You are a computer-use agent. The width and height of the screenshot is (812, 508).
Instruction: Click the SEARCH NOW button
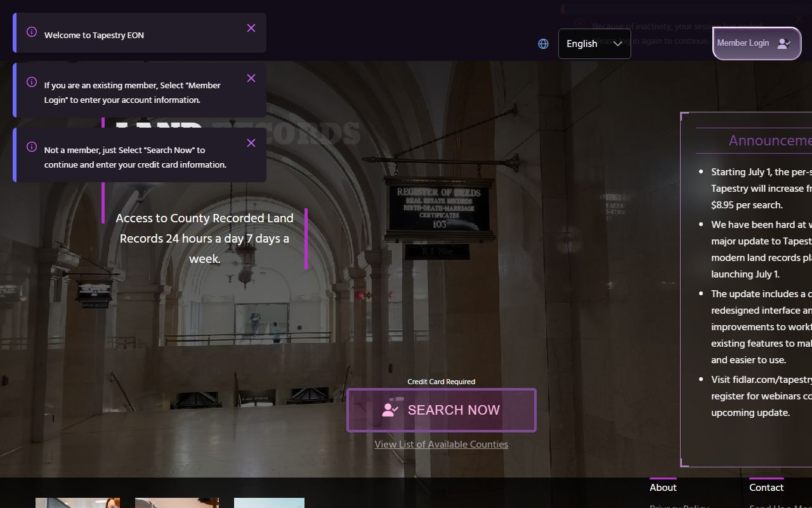(442, 410)
